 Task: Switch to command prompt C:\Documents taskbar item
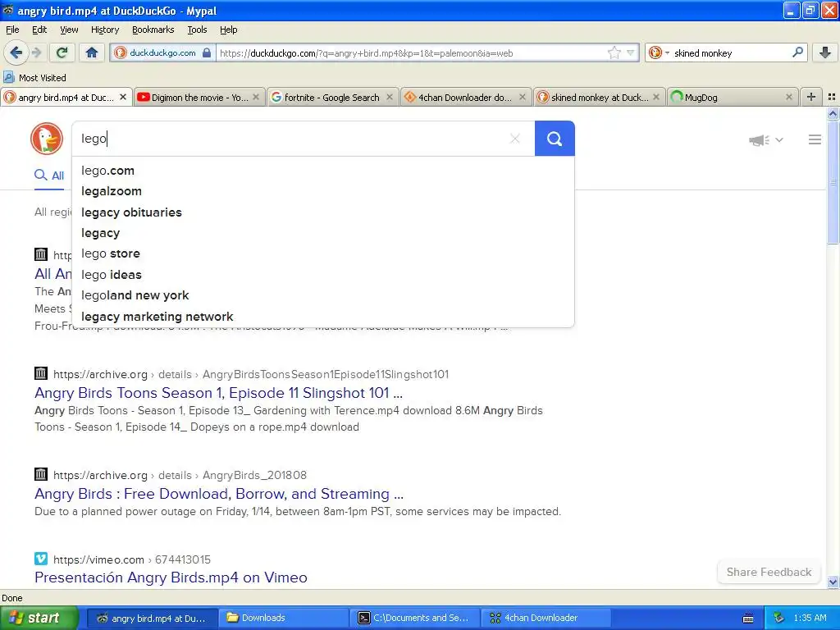coord(415,618)
